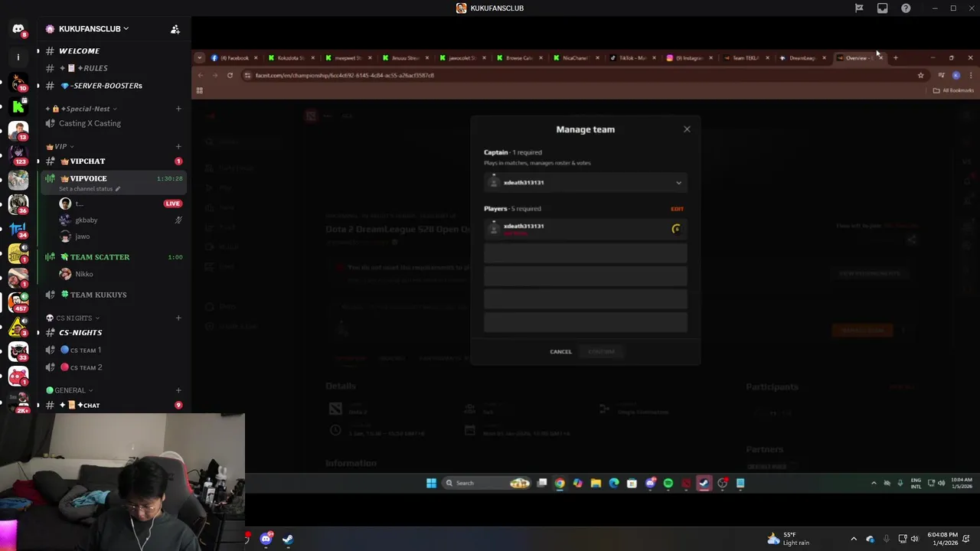This screenshot has height=551, width=980.
Task: Add channel to VIP category
Action: 178,146
